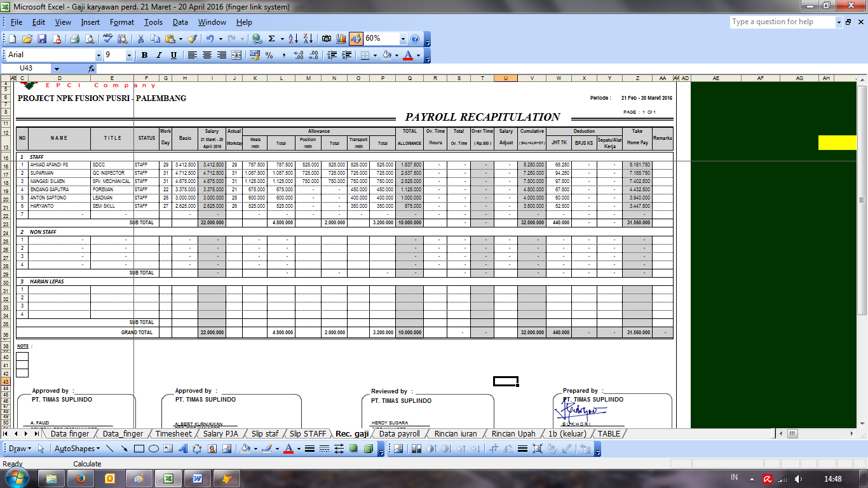Select column header Z
Screen dimensions: 868x488
tap(637, 78)
